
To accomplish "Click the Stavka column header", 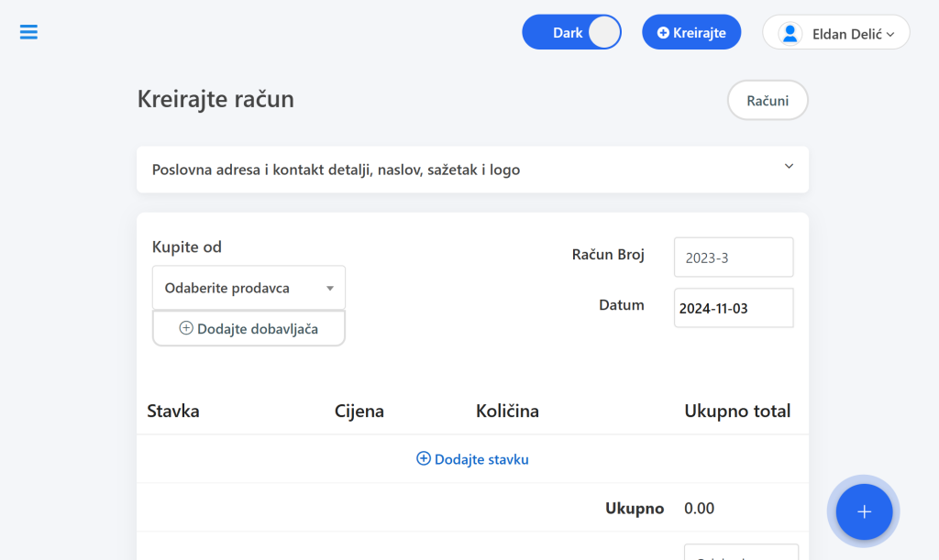I will coord(173,411).
